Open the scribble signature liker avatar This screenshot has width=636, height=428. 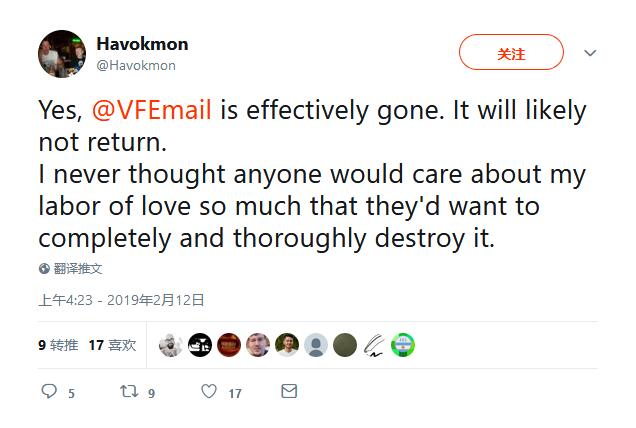click(x=374, y=345)
